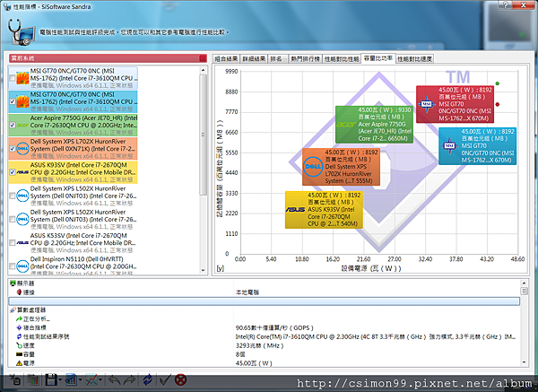Switch to the 性能對比速度 tab
Viewport: 538px width, 392px height.
pos(414,59)
